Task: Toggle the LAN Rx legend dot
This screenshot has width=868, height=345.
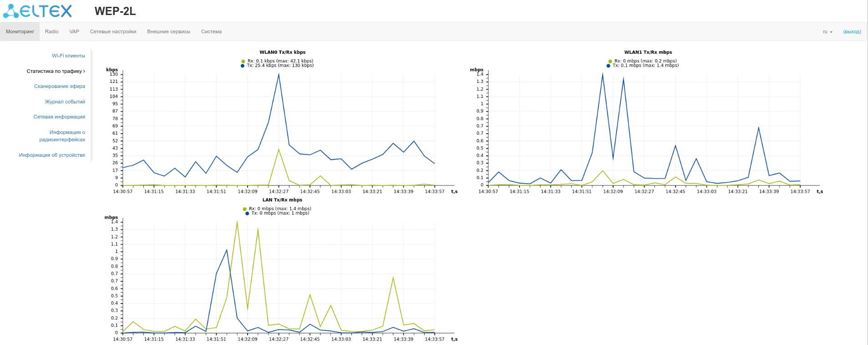Action: click(244, 209)
